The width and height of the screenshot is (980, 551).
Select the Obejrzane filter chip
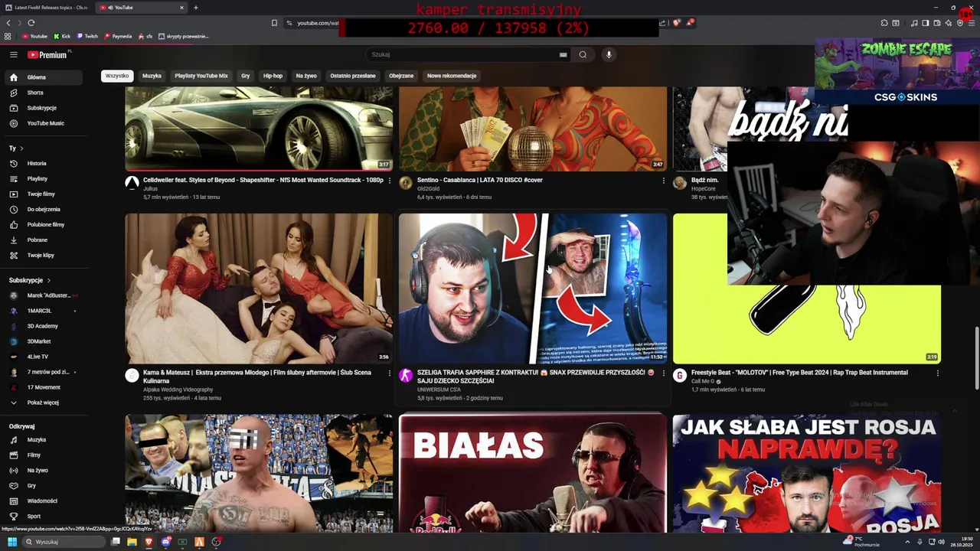coord(401,76)
